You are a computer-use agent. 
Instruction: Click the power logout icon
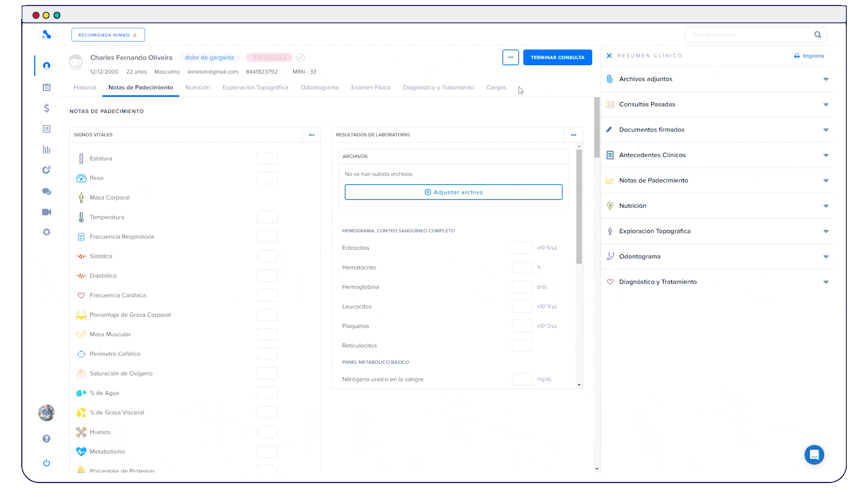point(47,463)
